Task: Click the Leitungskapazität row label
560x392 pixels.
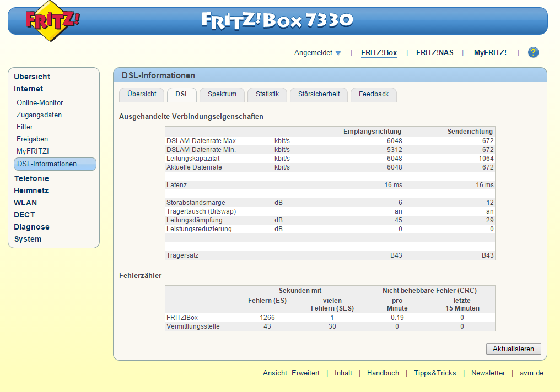Action: [193, 159]
